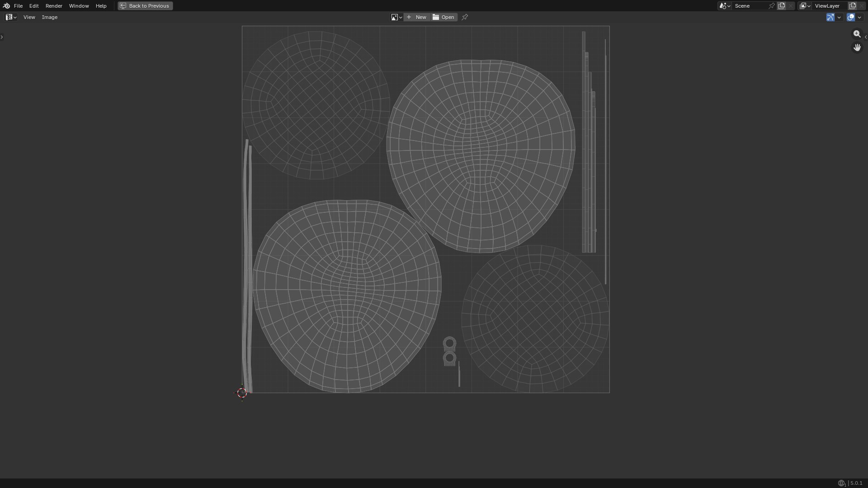Expand overlays options dropdown arrow

click(859, 17)
